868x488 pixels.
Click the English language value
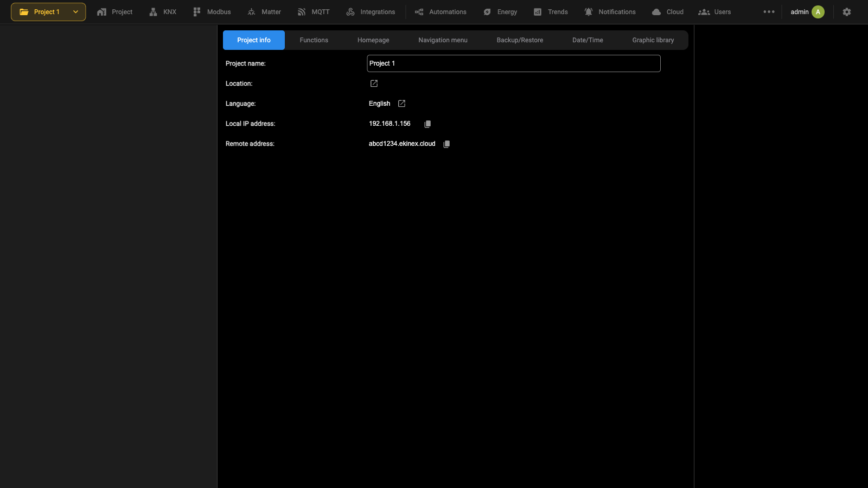coord(379,104)
